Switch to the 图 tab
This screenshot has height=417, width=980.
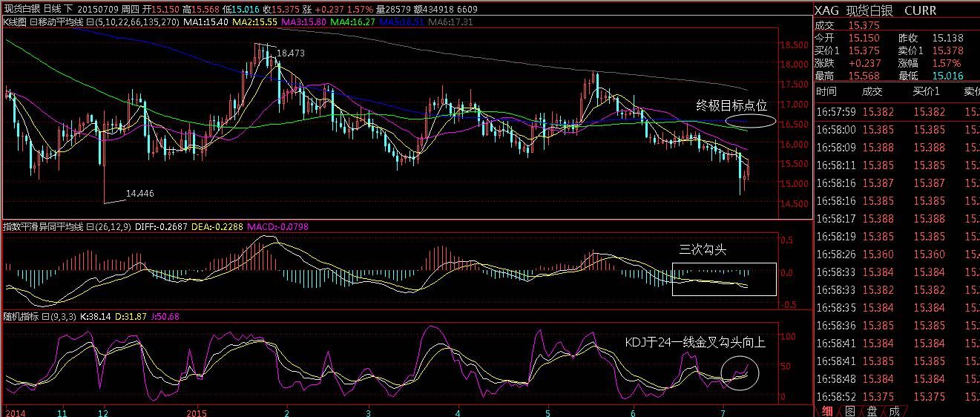[x=849, y=411]
